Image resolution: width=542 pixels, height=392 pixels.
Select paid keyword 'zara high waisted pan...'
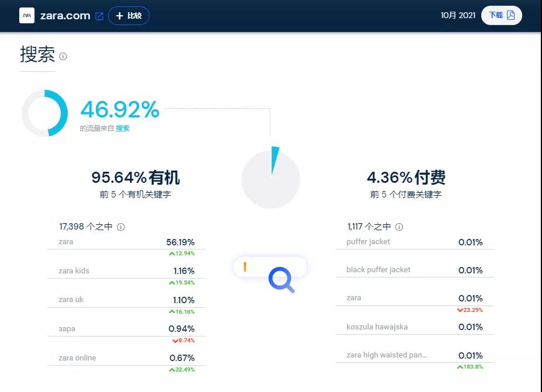pos(387,355)
